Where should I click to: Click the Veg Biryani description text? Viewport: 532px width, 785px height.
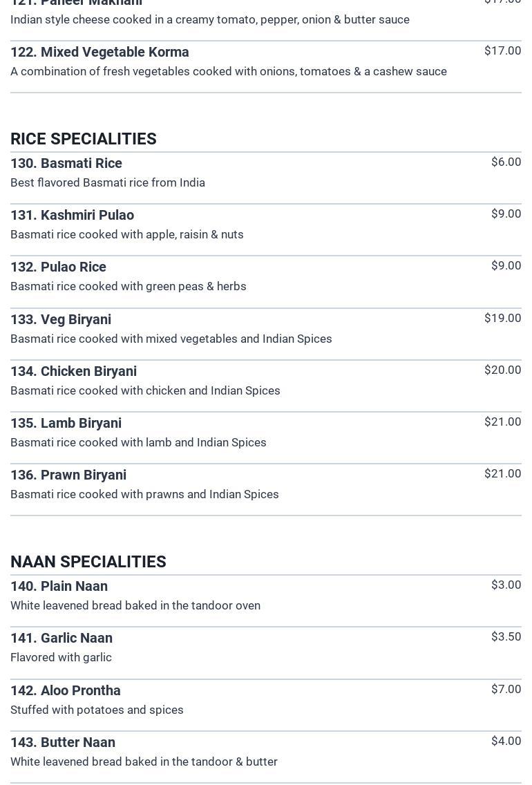pyautogui.click(x=171, y=339)
